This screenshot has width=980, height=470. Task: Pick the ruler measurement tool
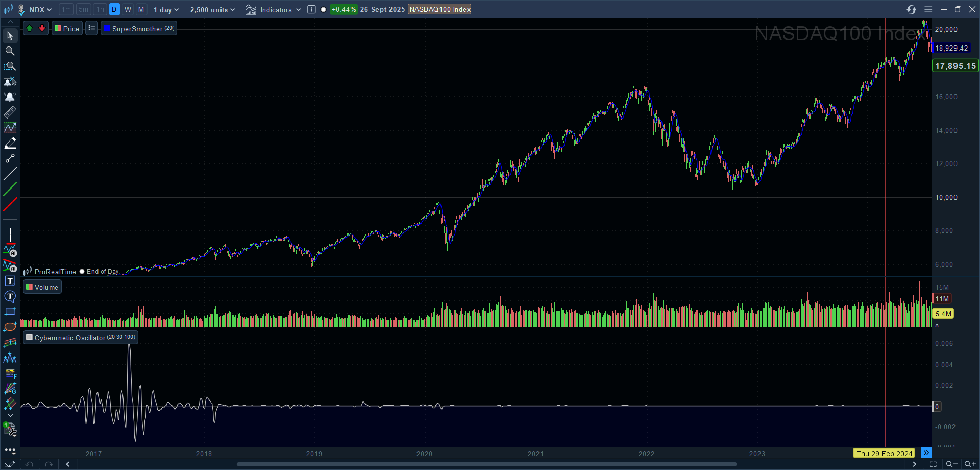click(10, 112)
